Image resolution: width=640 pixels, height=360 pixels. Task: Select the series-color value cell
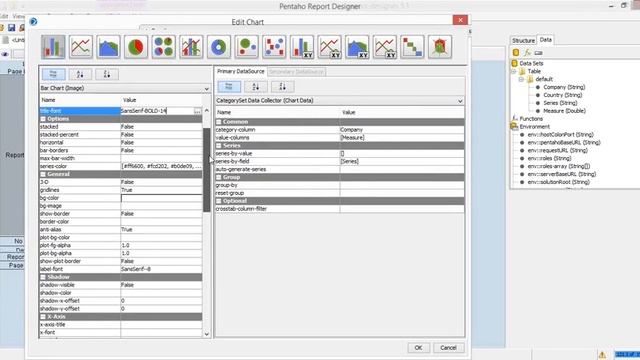click(161, 166)
